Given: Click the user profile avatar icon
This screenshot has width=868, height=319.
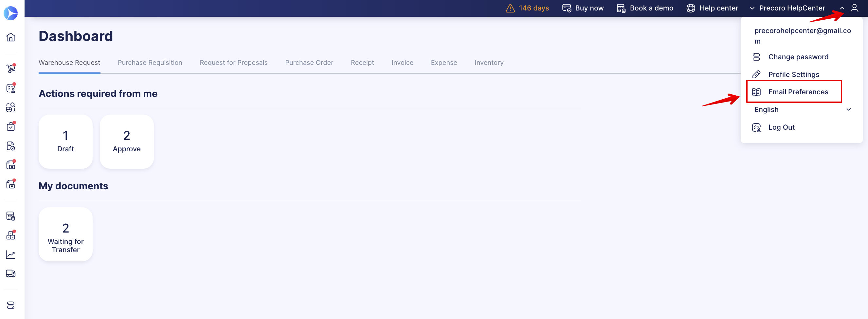Looking at the screenshot, I should click(854, 8).
